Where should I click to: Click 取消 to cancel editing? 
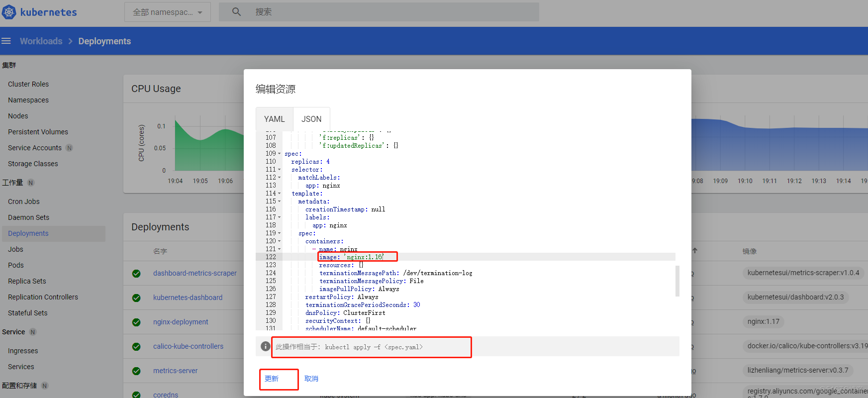click(311, 379)
